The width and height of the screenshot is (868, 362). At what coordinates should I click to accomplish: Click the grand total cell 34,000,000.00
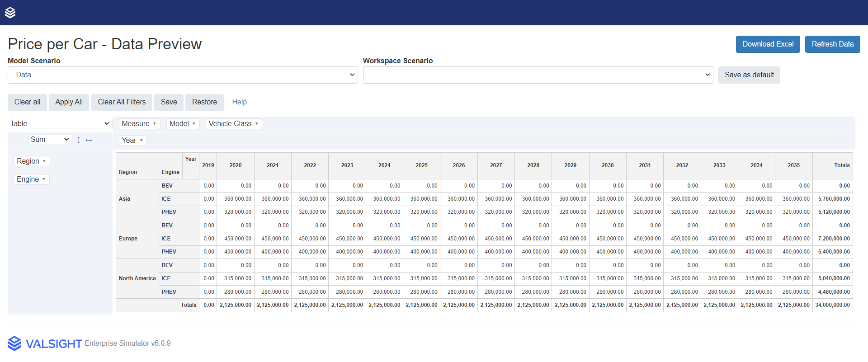[x=832, y=305]
